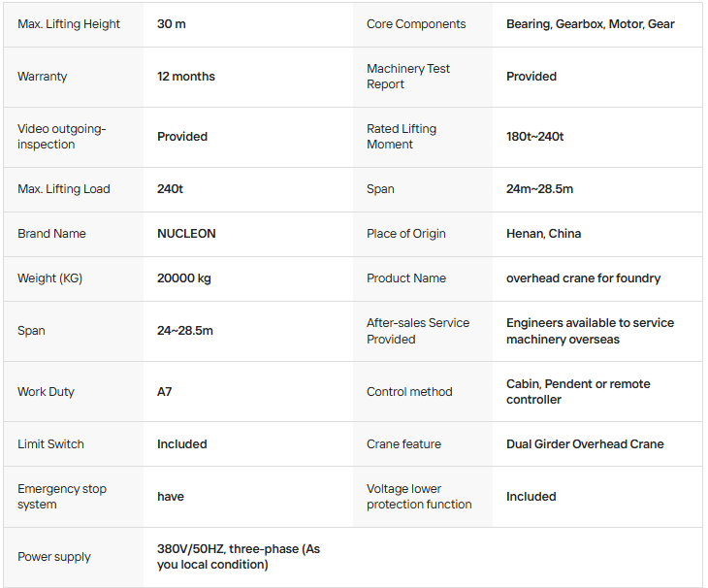
Task: Select 'Engineers available to service machinery overseas'
Action: (590, 331)
